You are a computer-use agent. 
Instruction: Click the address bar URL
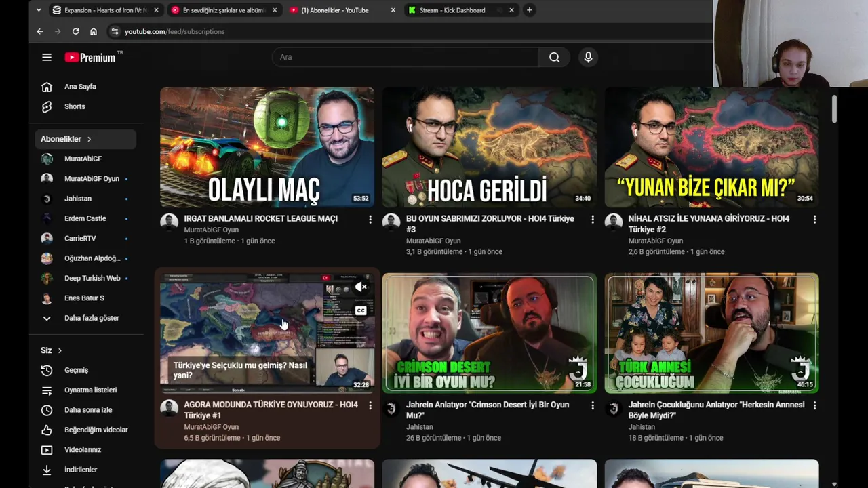pos(174,31)
